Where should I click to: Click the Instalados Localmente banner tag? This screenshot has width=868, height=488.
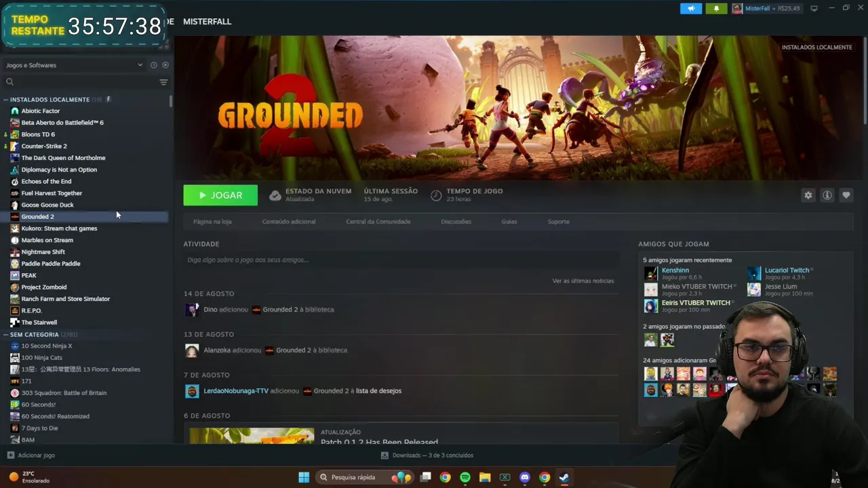(816, 47)
